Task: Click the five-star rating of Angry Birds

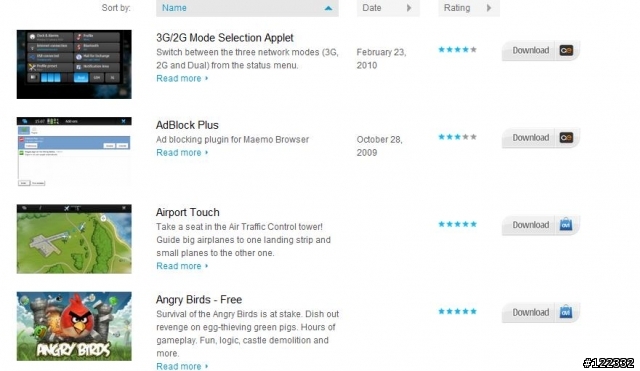Action: [x=457, y=311]
